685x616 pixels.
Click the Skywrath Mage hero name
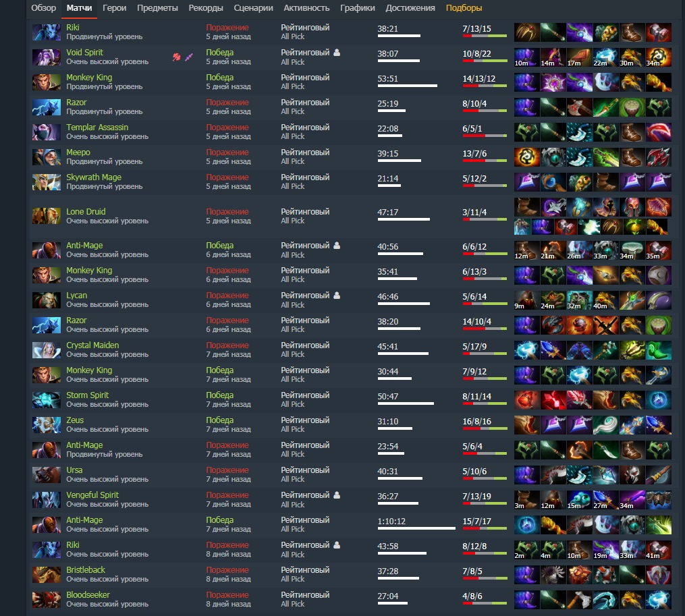click(x=94, y=177)
